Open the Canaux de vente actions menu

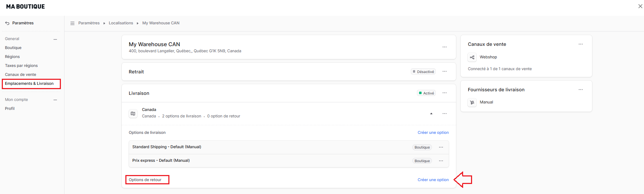580,44
